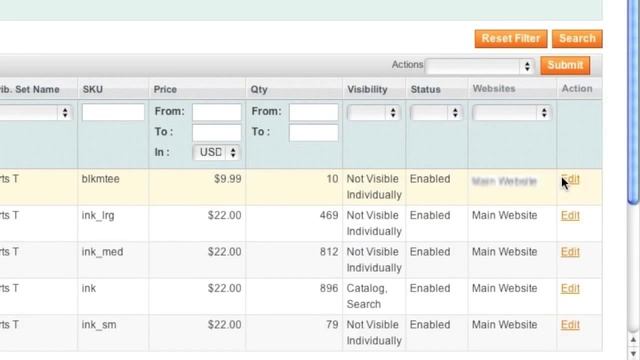The image size is (640, 360).
Task: Click the Qty From input field
Action: [313, 112]
